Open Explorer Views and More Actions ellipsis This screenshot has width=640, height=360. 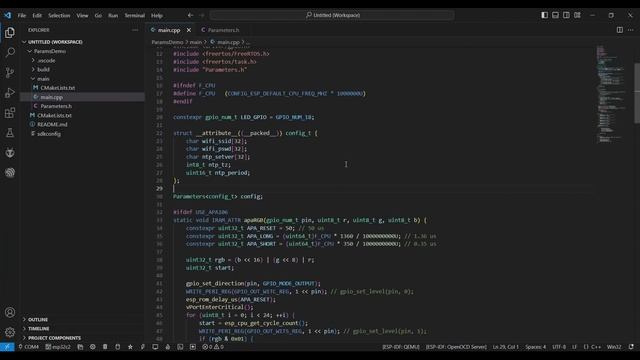(x=135, y=30)
